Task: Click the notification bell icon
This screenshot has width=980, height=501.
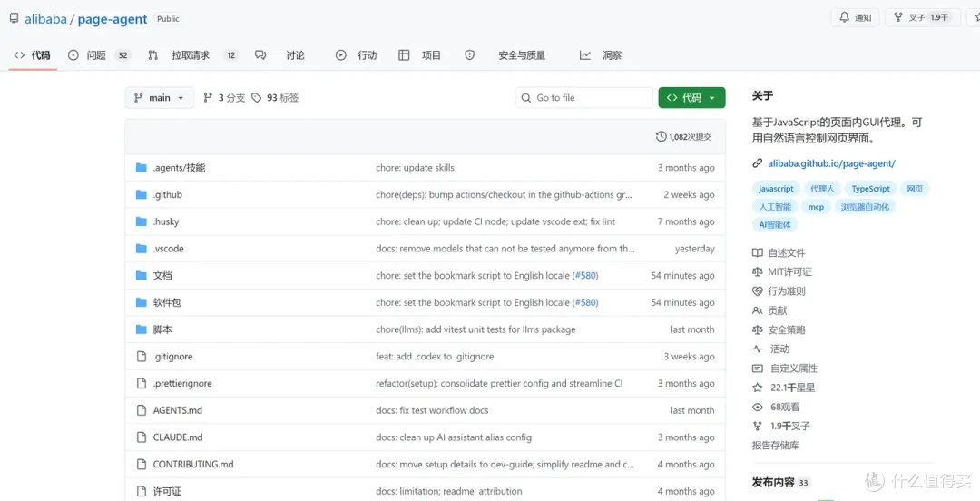Action: click(x=845, y=17)
